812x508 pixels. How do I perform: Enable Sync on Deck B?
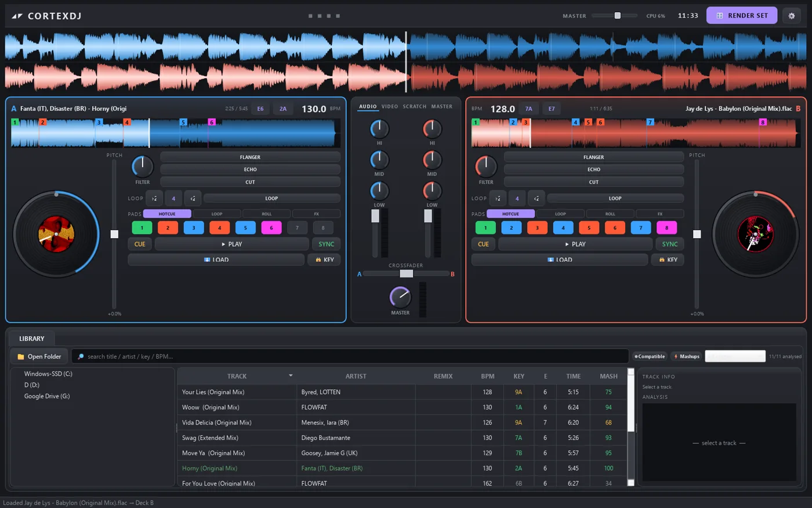point(670,244)
